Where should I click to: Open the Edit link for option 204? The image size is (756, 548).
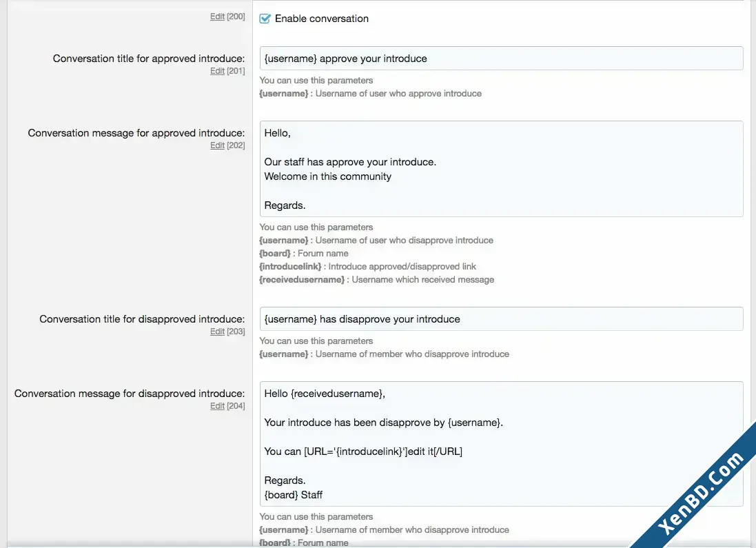tap(217, 406)
